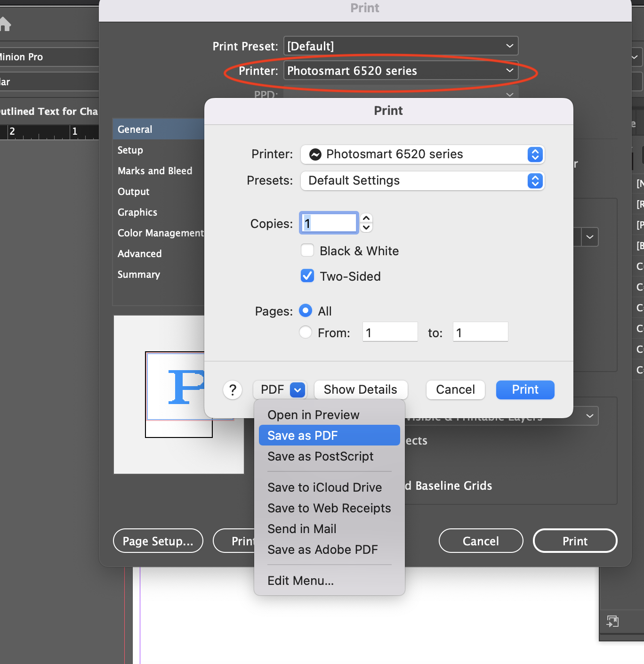Click inside the Copies input field
644x664 pixels.
[328, 223]
